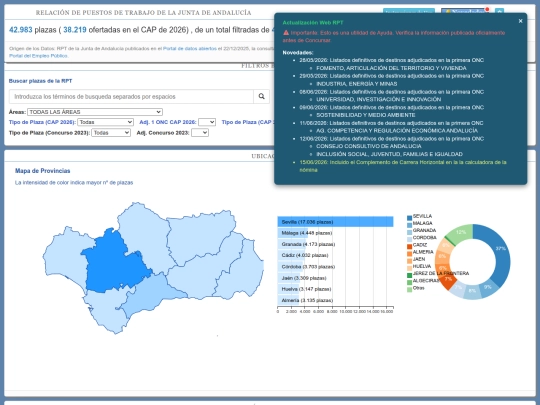Open the Áreas dropdown (TODAS LAS ÁREAS)

(95, 112)
